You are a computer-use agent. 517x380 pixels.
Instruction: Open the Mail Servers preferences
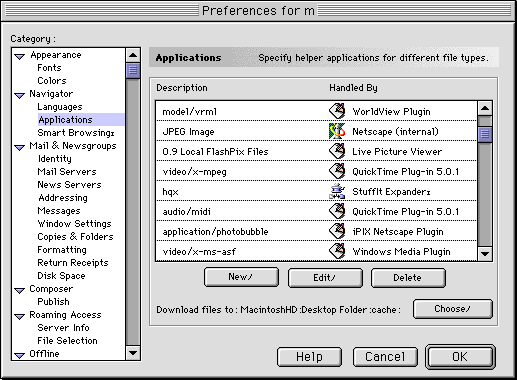67,172
